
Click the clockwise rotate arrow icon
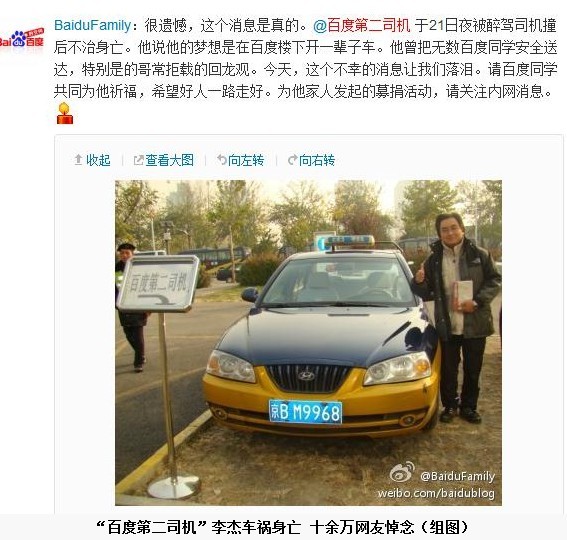click(x=293, y=160)
